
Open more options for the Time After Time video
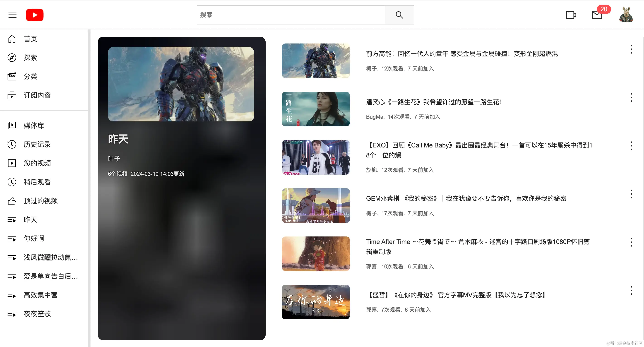click(631, 242)
